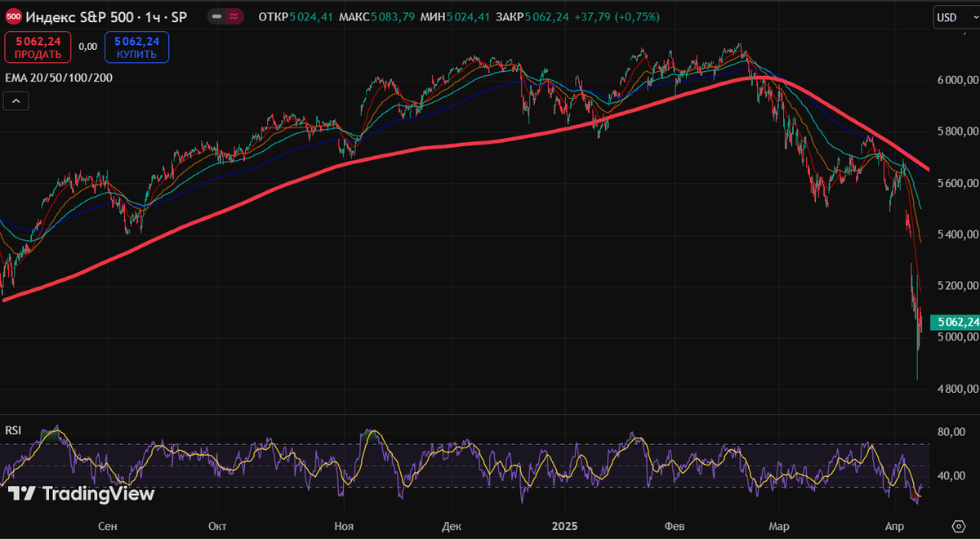The height and width of the screenshot is (539, 980).
Task: Click the spread value 0,00
Action: 88,47
